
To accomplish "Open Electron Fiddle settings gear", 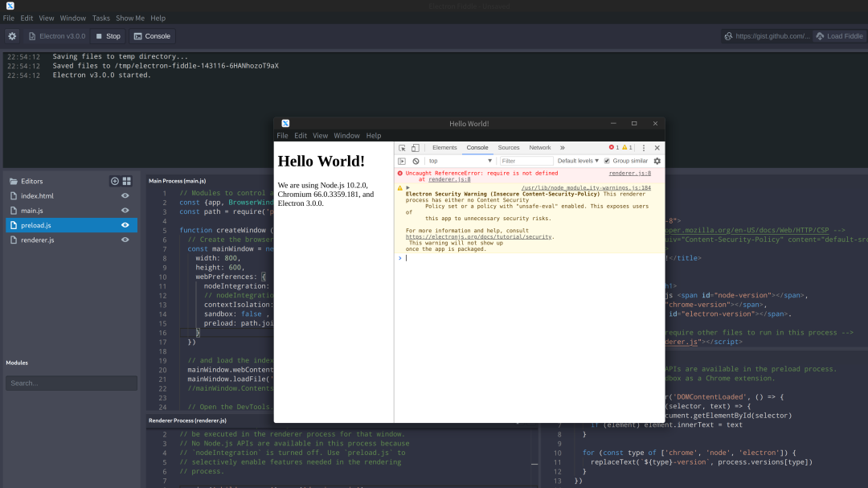I will [12, 36].
